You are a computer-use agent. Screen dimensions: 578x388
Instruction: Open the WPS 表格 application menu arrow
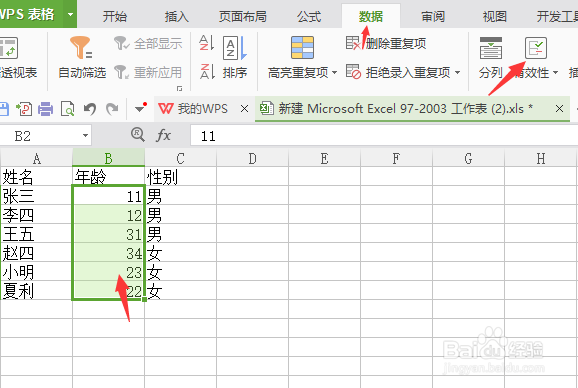tap(70, 15)
